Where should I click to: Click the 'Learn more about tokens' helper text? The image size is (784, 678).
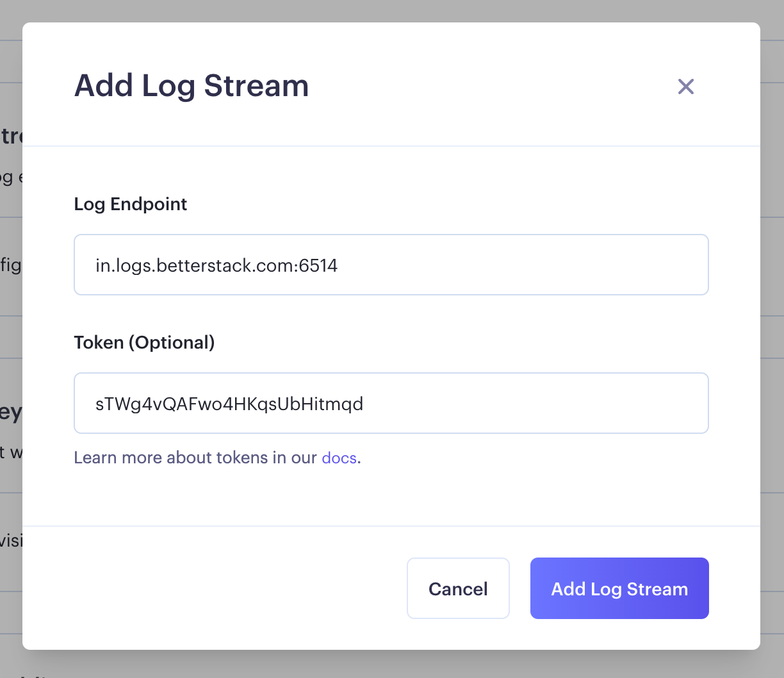(218, 458)
